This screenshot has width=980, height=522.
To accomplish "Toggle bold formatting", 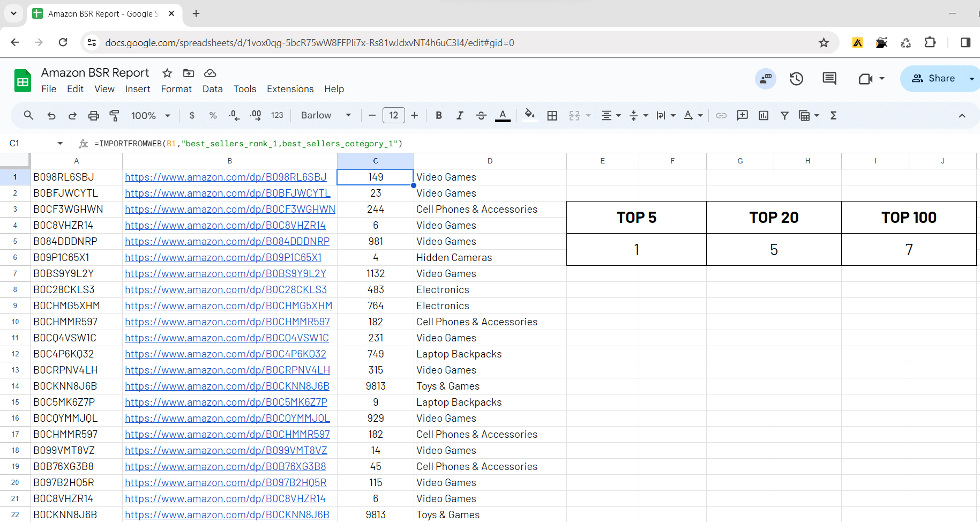I will click(439, 115).
